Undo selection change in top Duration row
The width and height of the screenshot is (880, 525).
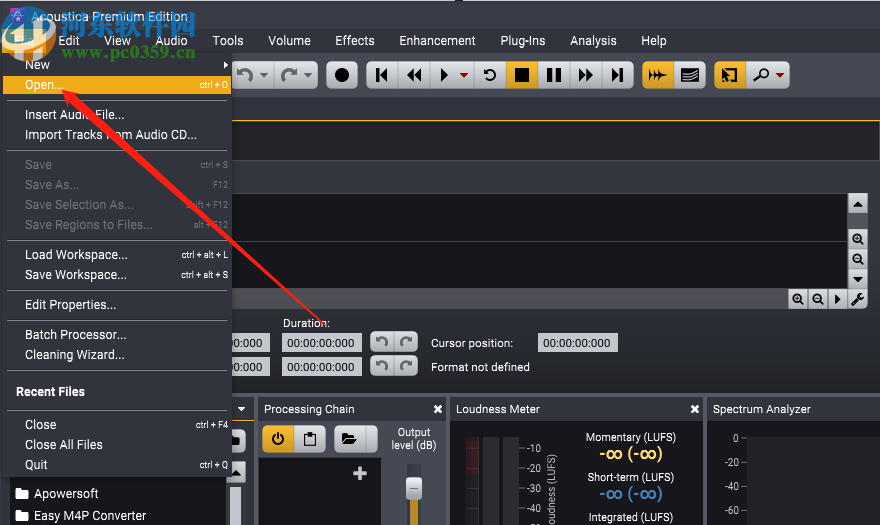382,342
